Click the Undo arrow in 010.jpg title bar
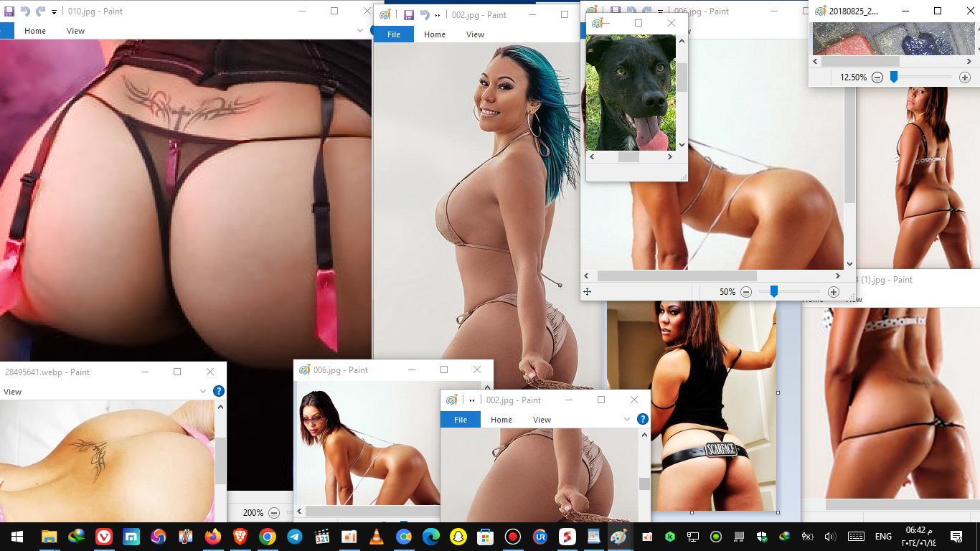 [25, 11]
